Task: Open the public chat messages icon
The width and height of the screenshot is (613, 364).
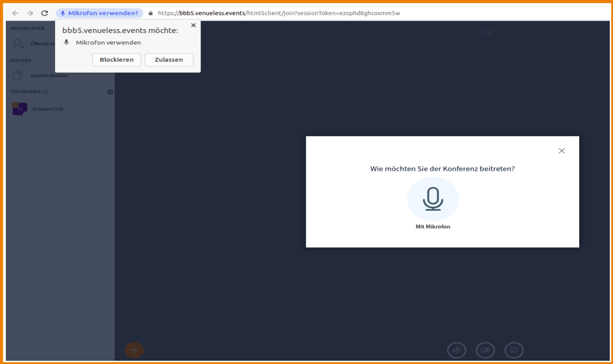Action: [19, 43]
